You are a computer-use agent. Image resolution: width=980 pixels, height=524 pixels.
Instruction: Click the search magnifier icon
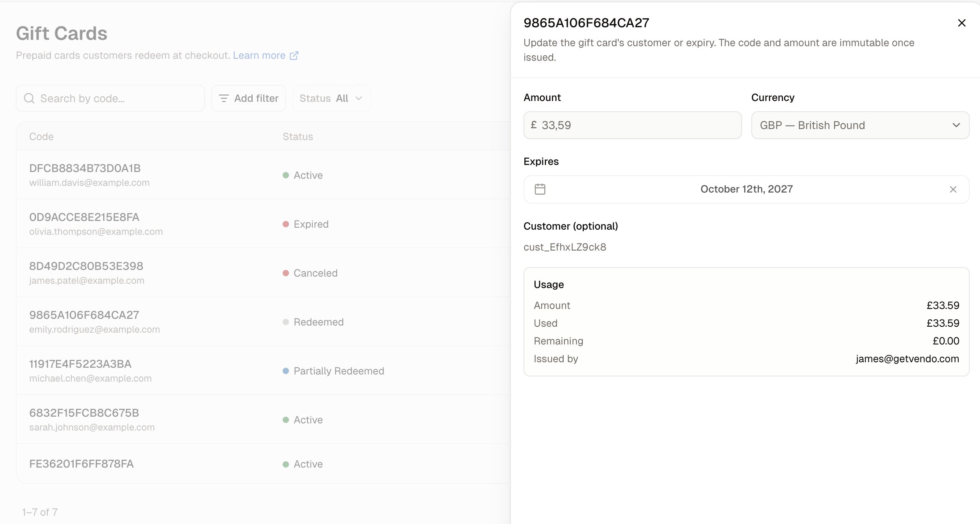coord(29,98)
